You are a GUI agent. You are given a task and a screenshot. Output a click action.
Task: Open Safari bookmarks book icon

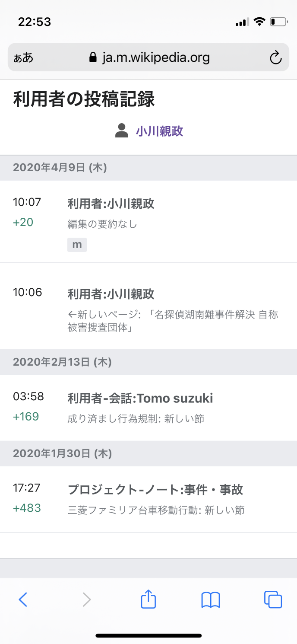tap(211, 599)
